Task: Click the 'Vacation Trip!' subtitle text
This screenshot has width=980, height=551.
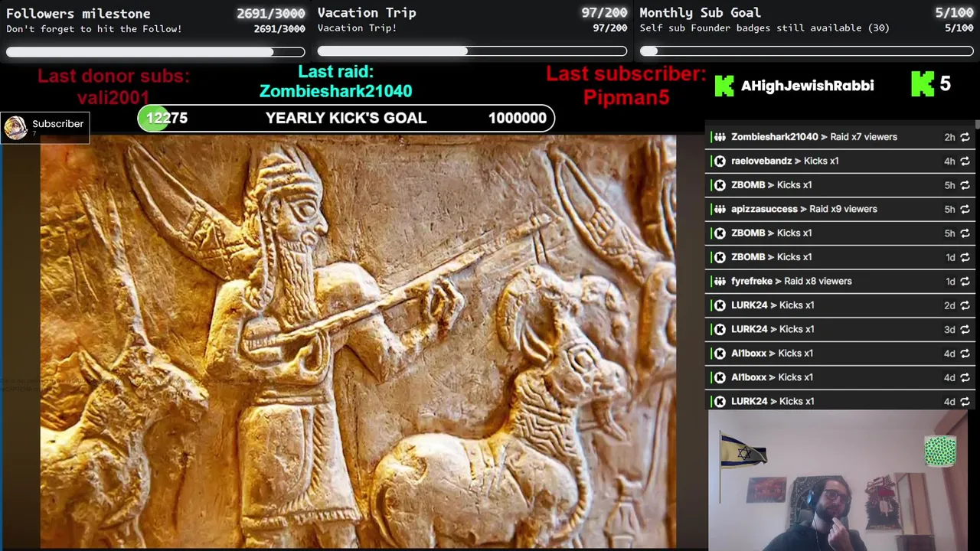Action: 357,28
